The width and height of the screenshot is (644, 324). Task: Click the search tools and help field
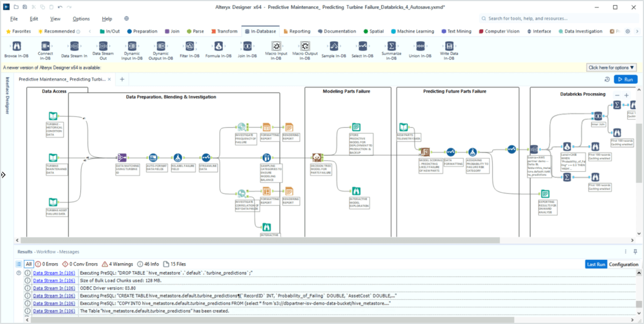point(556,19)
